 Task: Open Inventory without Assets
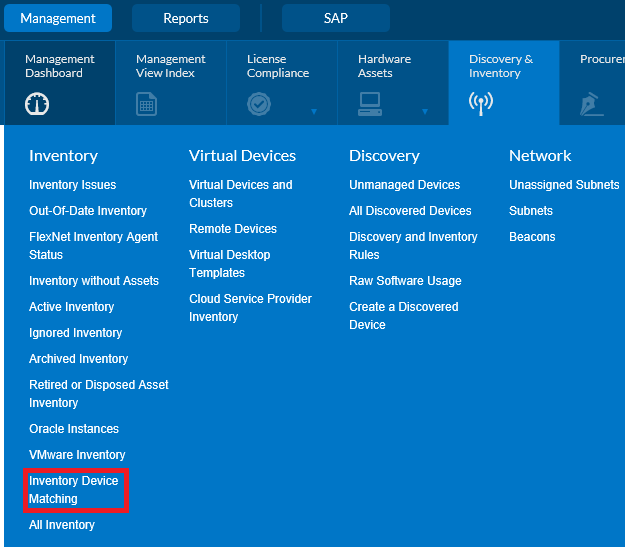coord(94,281)
